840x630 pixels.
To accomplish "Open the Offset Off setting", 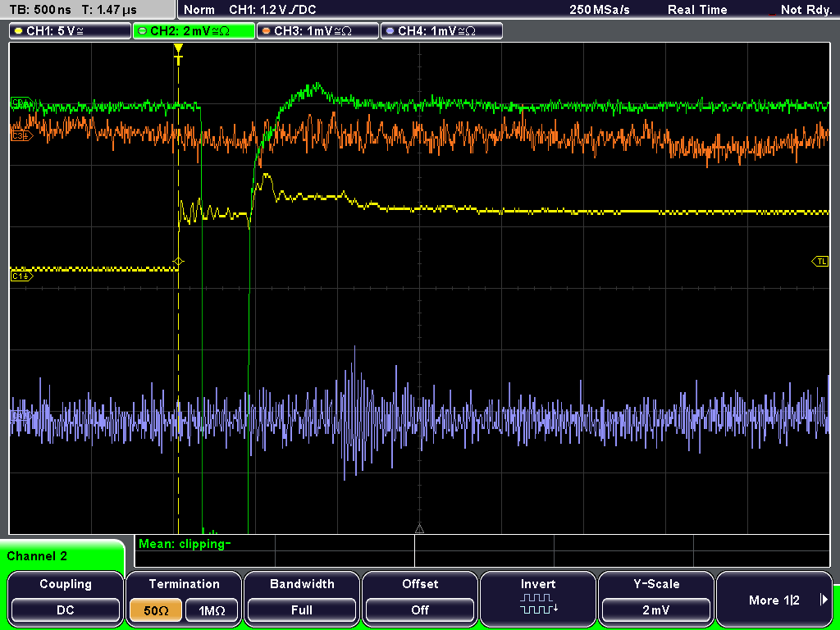I will point(420,598).
